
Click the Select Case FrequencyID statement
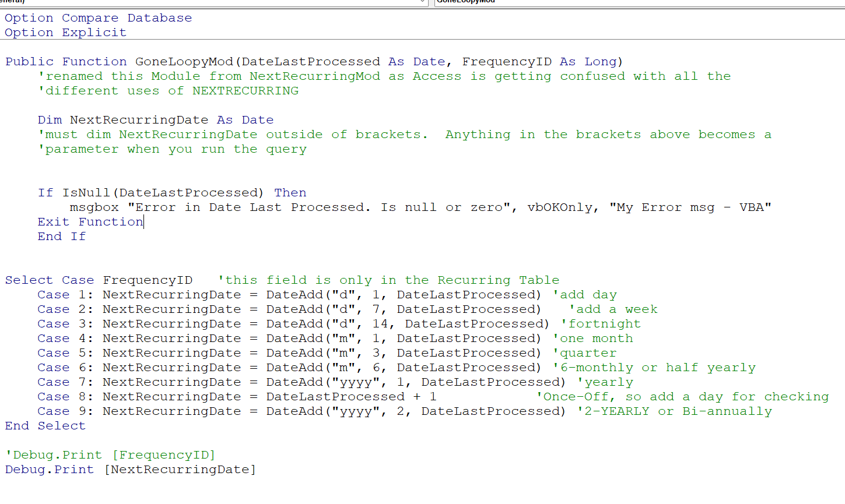[x=99, y=280]
